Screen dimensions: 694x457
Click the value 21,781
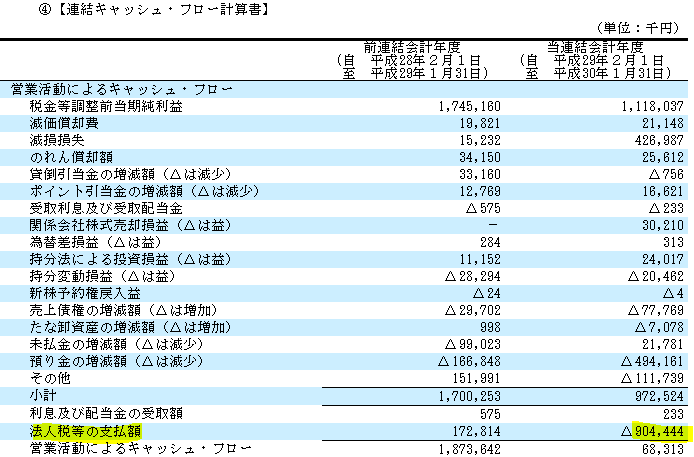pos(663,345)
